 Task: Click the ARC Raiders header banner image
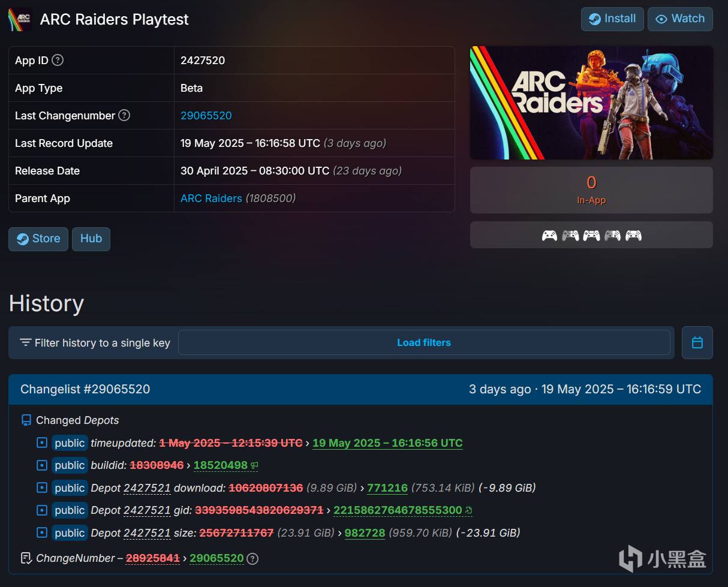coord(591,103)
